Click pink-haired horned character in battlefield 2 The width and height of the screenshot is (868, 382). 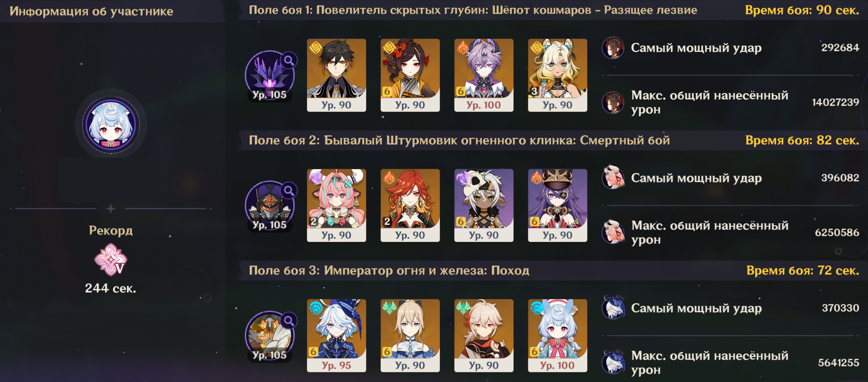pyautogui.click(x=336, y=205)
